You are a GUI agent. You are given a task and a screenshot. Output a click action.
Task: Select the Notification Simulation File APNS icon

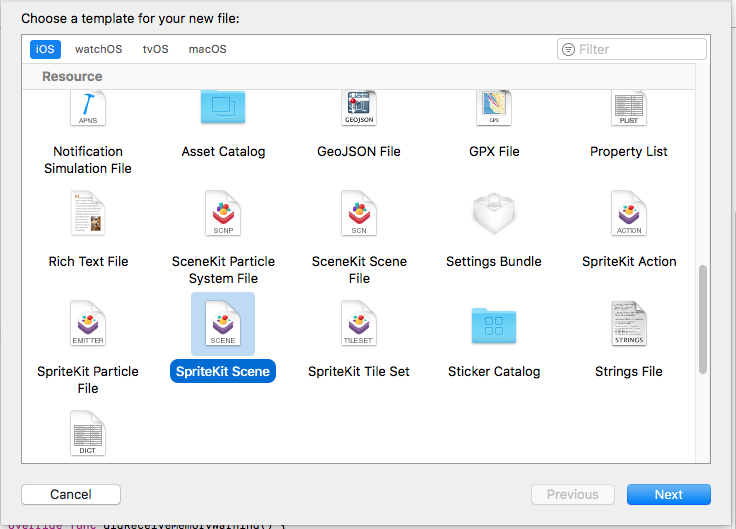pyautogui.click(x=88, y=108)
